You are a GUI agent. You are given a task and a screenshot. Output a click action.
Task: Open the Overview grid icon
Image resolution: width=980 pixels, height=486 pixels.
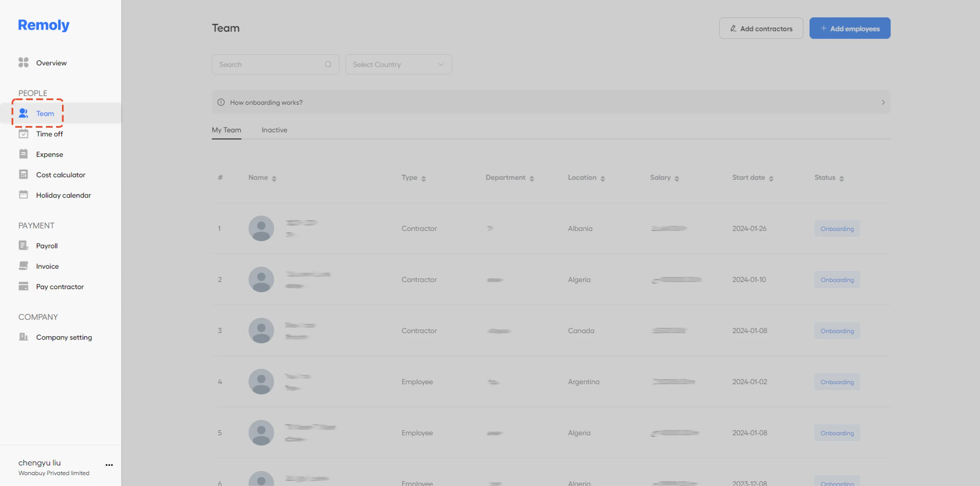[23, 62]
